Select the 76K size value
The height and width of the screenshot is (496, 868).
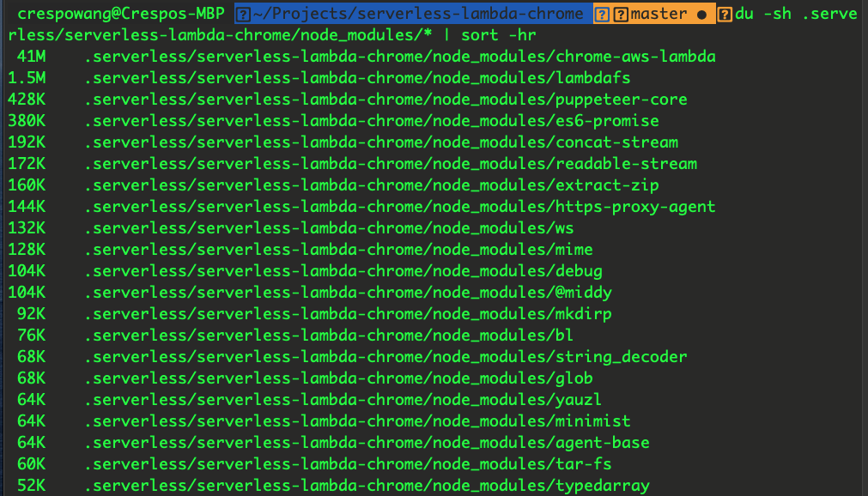(32, 336)
